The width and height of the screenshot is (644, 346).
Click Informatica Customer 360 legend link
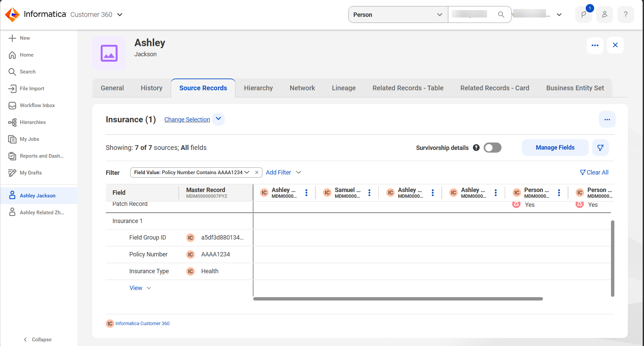click(142, 323)
